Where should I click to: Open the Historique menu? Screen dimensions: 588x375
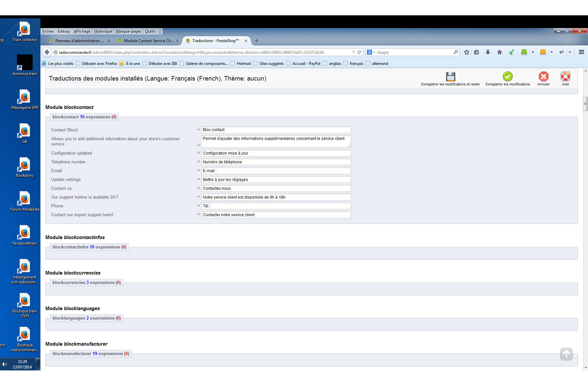pyautogui.click(x=103, y=31)
